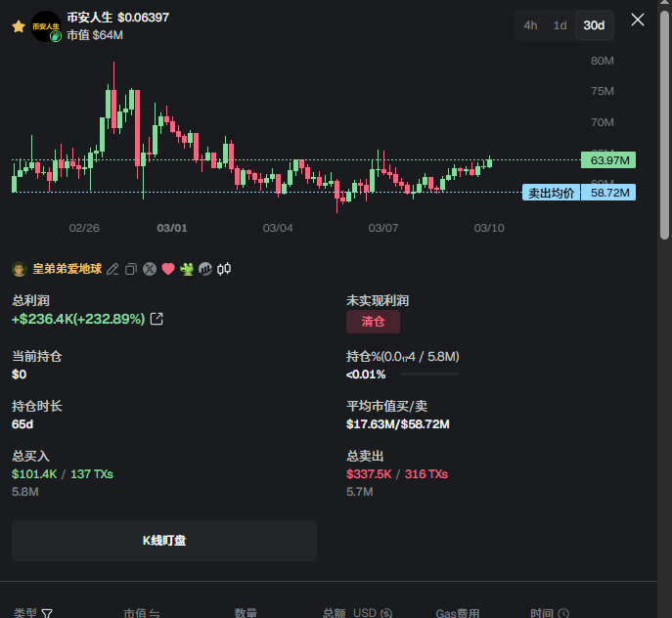Click the $0.06397 token price

144,18
